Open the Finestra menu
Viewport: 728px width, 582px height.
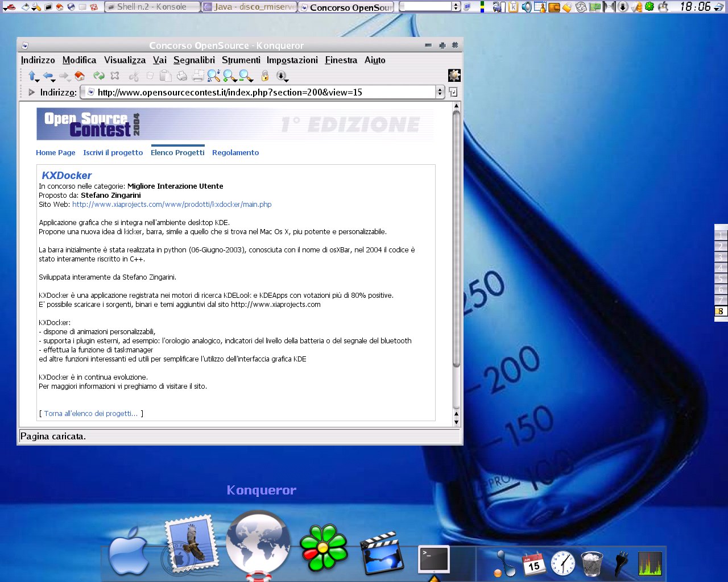341,60
